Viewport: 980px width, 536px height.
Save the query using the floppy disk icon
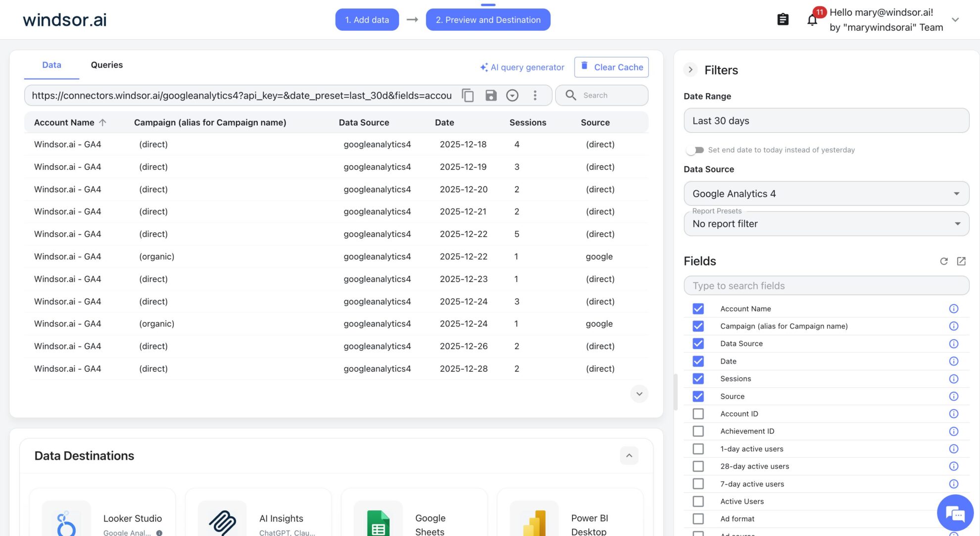(x=490, y=95)
